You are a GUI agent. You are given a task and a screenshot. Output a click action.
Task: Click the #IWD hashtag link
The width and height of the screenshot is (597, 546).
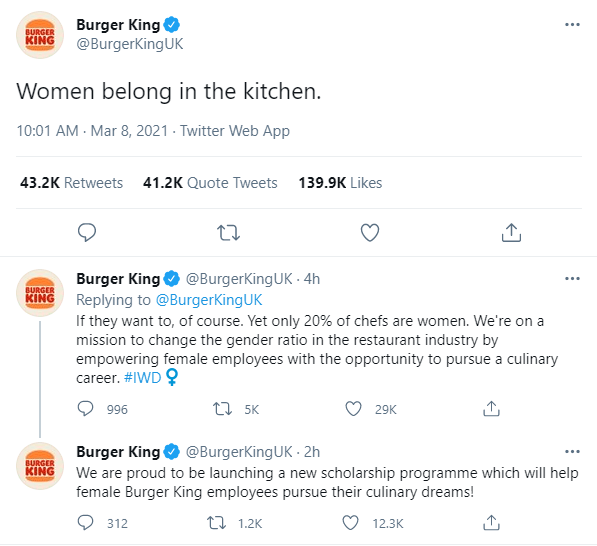click(143, 378)
